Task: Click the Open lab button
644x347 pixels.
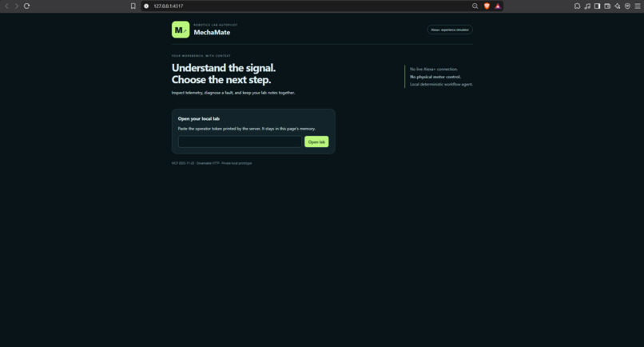Action: tap(316, 142)
